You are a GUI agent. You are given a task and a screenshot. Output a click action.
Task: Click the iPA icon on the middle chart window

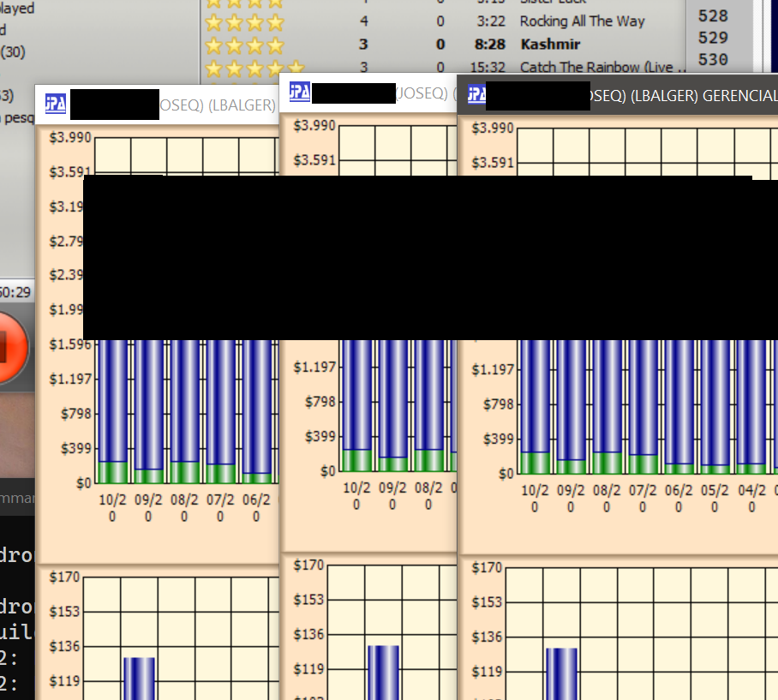click(300, 93)
